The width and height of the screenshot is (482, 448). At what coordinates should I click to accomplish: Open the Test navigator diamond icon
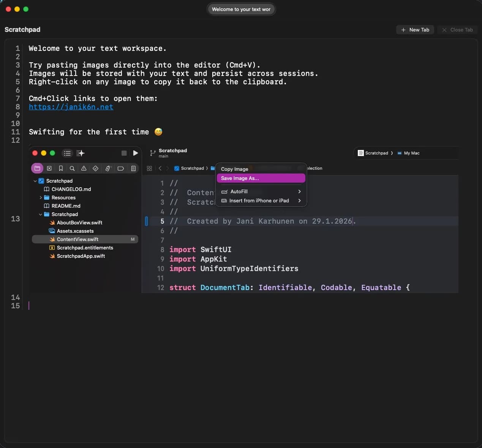(96, 168)
